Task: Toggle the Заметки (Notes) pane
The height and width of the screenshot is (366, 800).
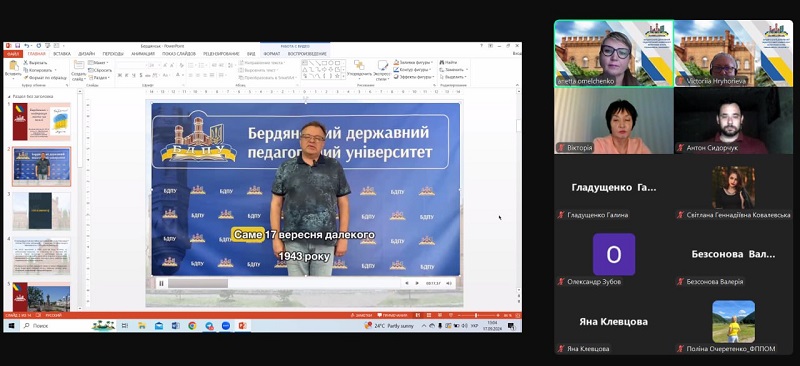Action: 362,315
